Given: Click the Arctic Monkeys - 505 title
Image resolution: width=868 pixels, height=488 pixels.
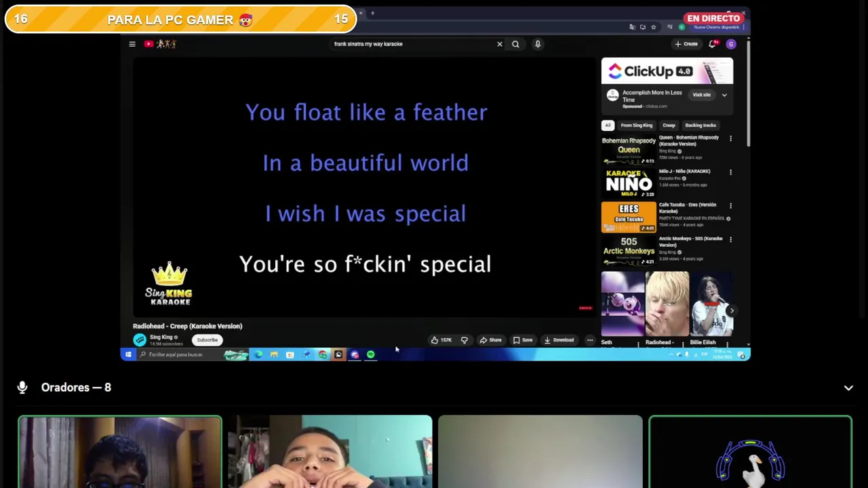Looking at the screenshot, I should pos(690,241).
